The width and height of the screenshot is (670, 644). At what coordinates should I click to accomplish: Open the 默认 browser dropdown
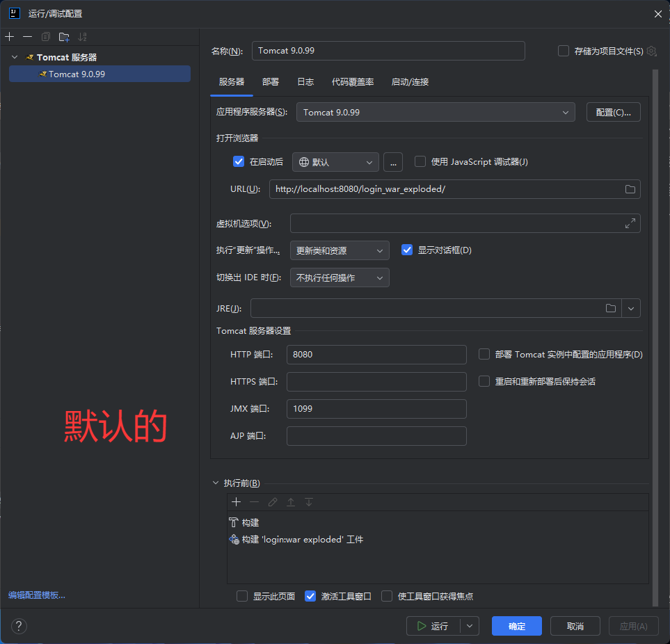[x=335, y=162]
